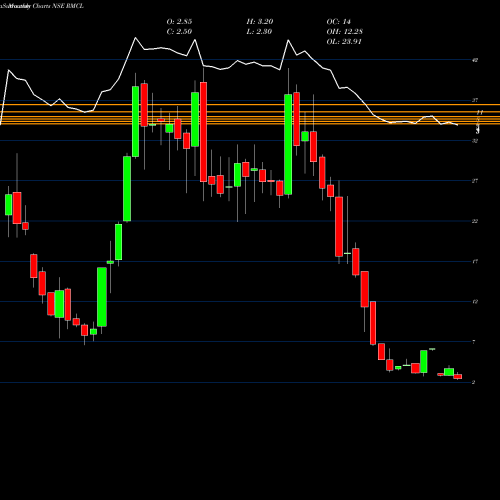
Task: Select the open value "O: 2.85"
Action: tap(179, 22)
